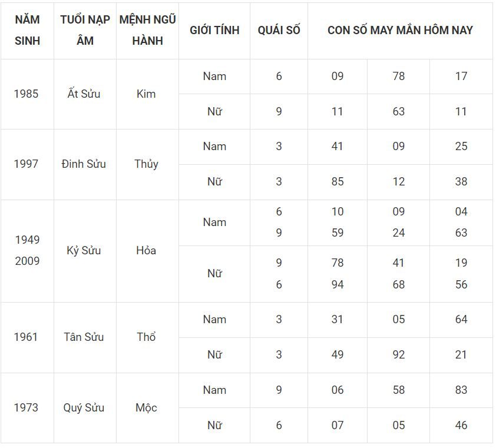496x448 pixels.
Task: Select the Kim element cell
Action: pyautogui.click(x=146, y=94)
